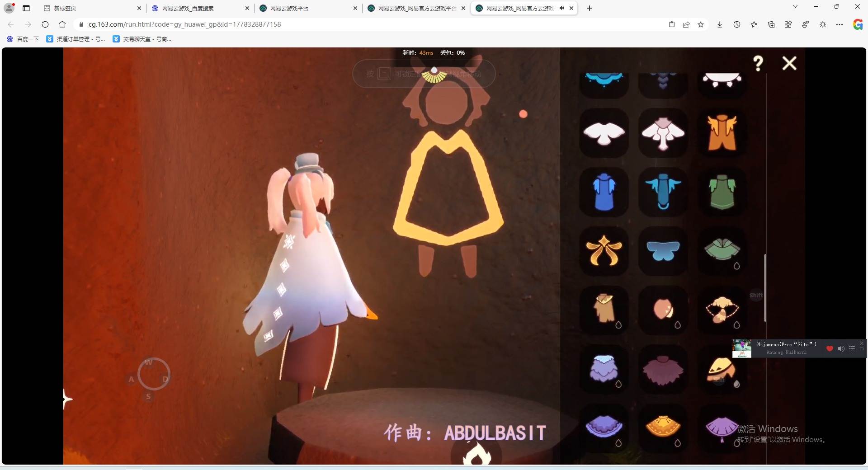The width and height of the screenshot is (868, 470).
Task: Switch to the 网易云游戏平台 tab
Action: coord(308,8)
